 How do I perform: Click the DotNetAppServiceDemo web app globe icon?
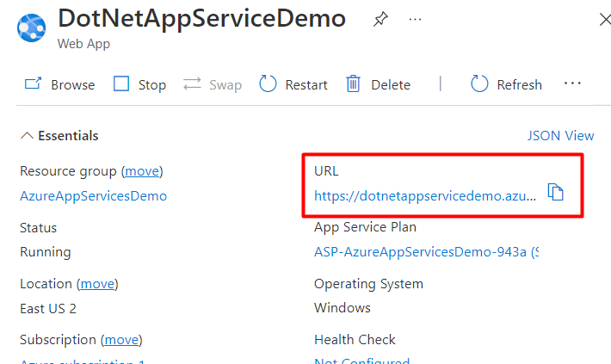[31, 28]
